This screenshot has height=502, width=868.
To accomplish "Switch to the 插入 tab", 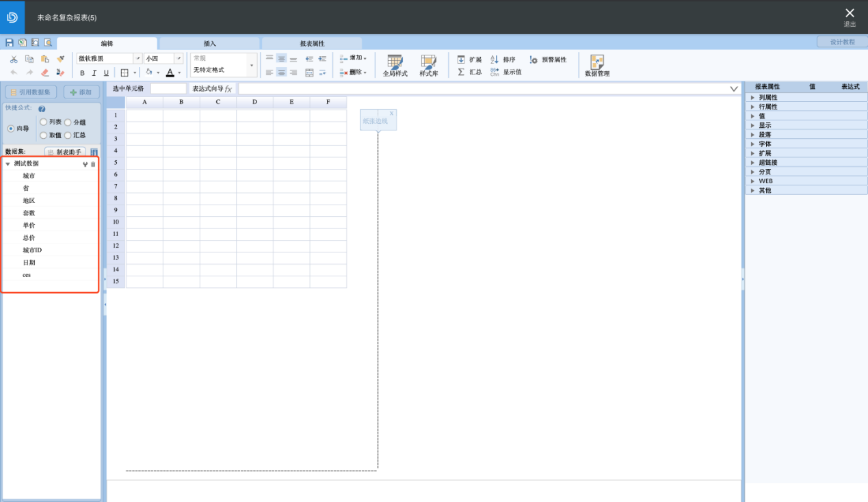I will click(x=209, y=43).
